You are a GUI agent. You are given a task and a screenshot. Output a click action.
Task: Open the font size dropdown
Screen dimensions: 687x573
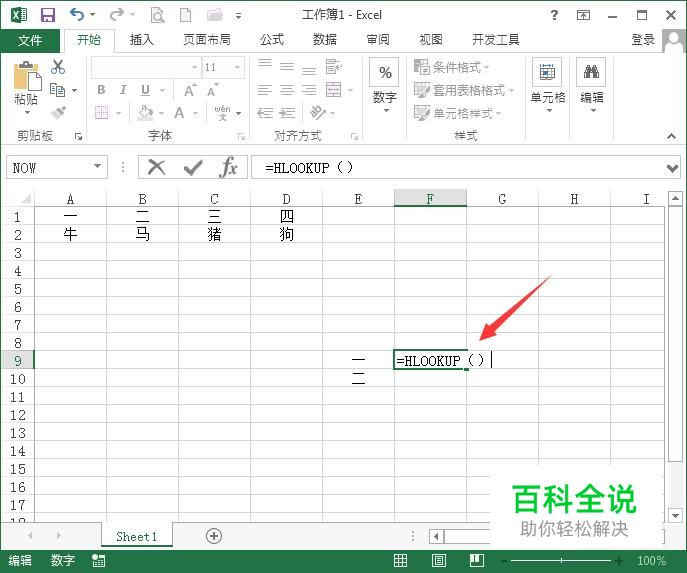tap(237, 67)
